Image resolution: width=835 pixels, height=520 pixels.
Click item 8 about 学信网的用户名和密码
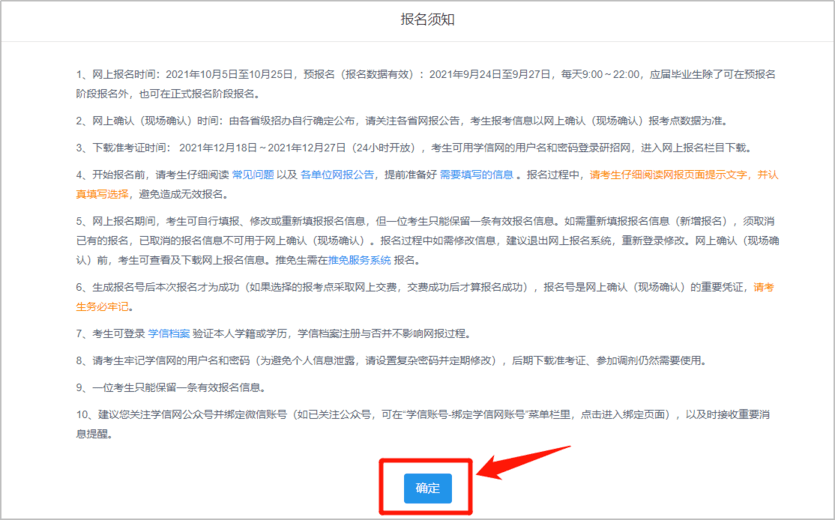[400, 360]
